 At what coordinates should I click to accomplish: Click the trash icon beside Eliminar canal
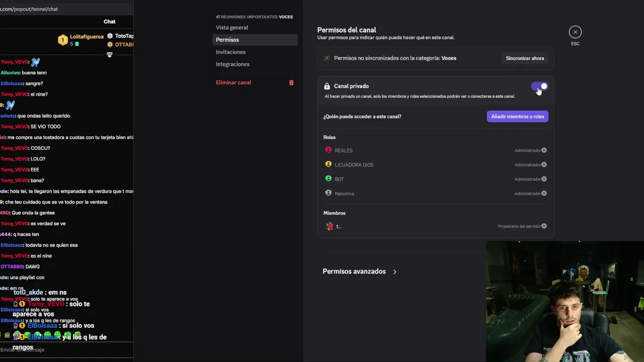point(291,82)
